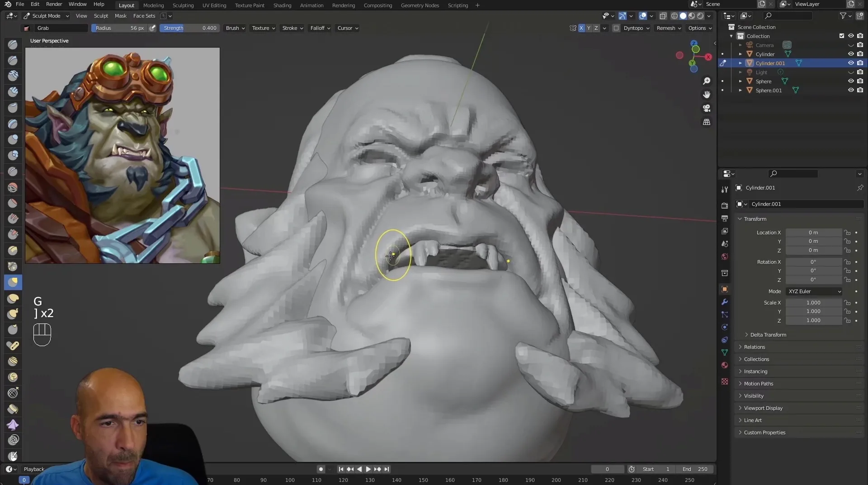Open the Playback popover
Image resolution: width=868 pixels, height=485 pixels.
(34, 469)
